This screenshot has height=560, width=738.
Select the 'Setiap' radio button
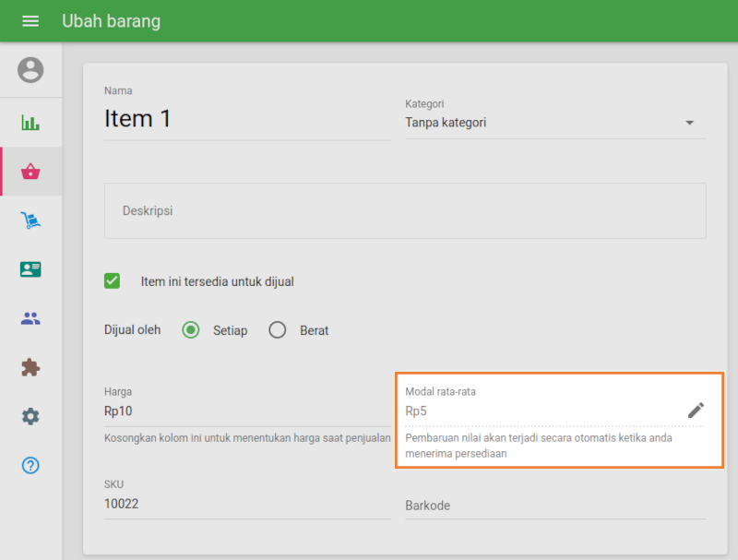(x=191, y=330)
